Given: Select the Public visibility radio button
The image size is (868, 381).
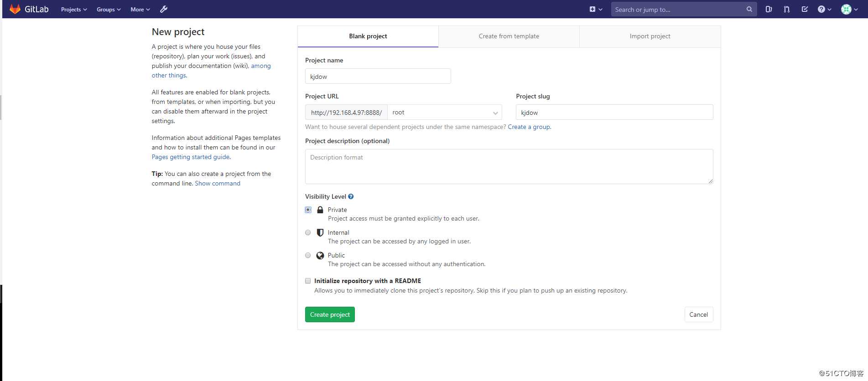Looking at the screenshot, I should pos(308,255).
